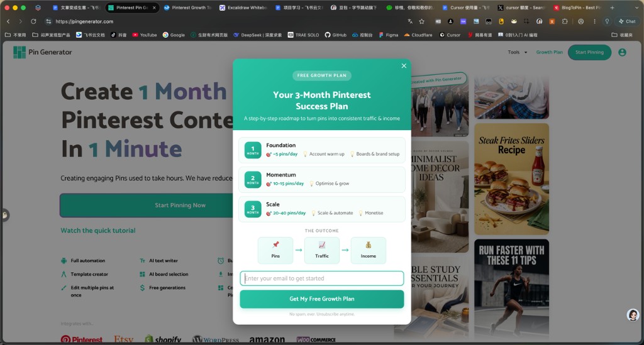This screenshot has width=644, height=345.
Task: Bookmark this page with the star icon
Action: tap(422, 21)
